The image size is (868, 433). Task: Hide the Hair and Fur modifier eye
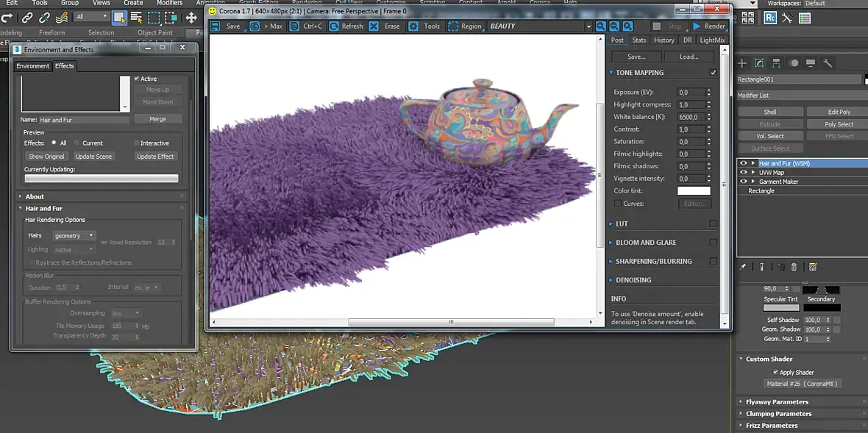coord(743,163)
